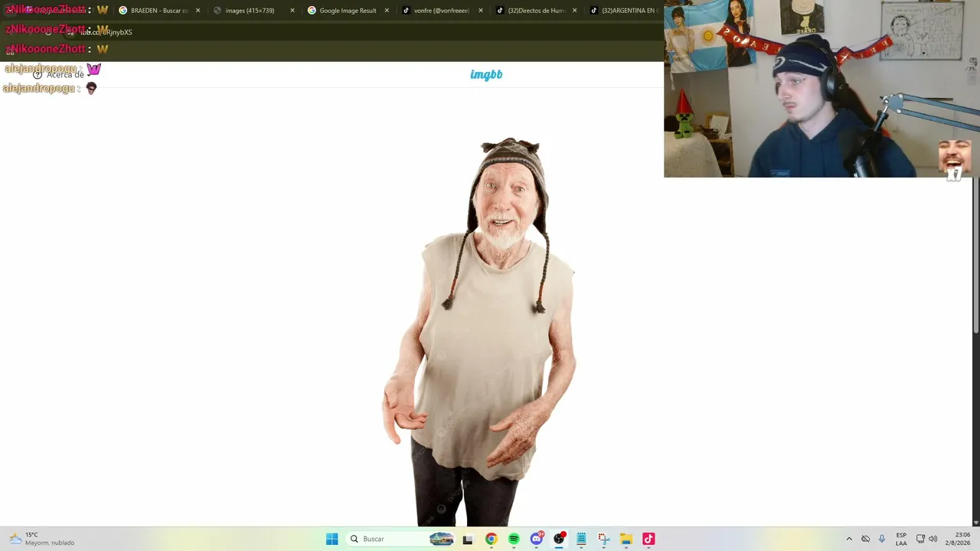
Task: Open the Windows Start menu
Action: click(332, 539)
